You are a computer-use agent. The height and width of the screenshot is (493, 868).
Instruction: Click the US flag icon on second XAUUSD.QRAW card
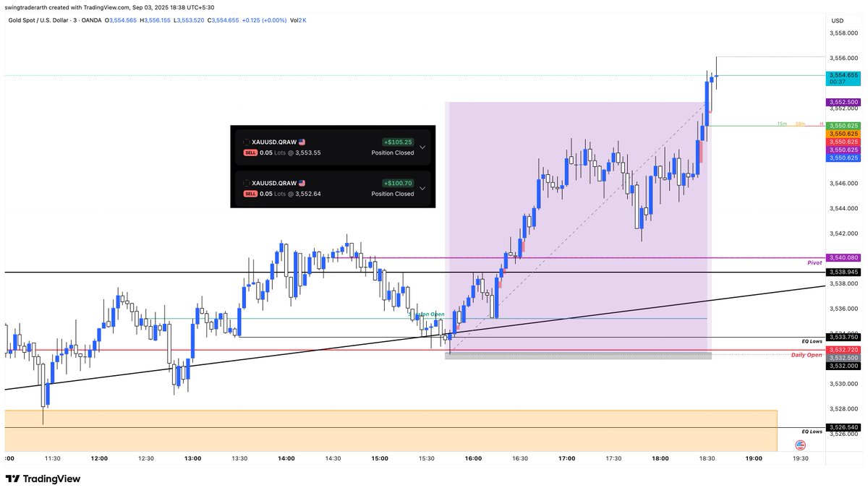(302, 184)
